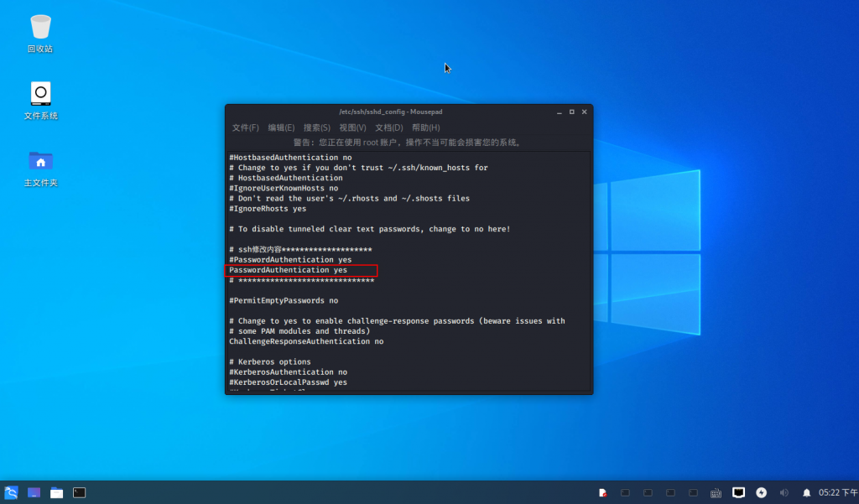Open the 帮助(H) menu in Mousepad
The height and width of the screenshot is (504, 859).
425,127
